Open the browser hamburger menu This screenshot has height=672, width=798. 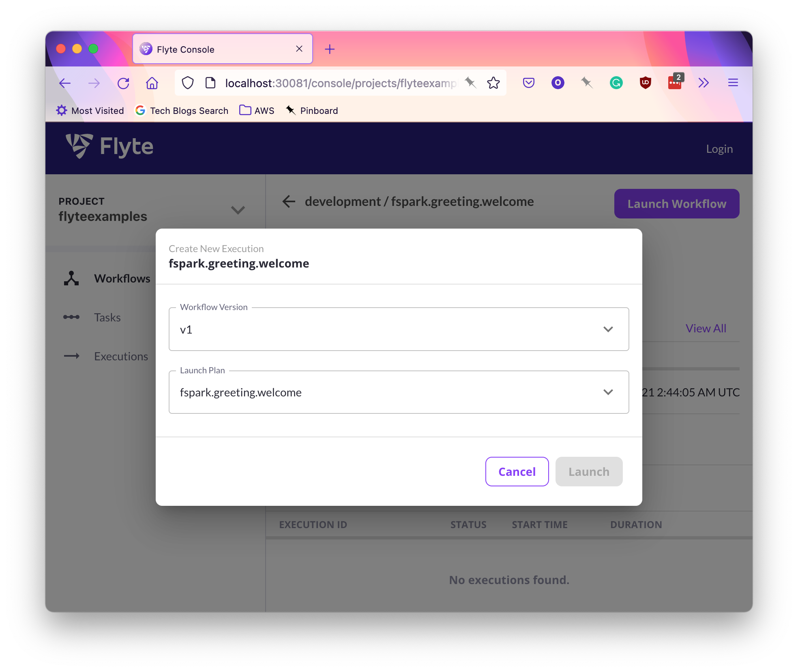coord(733,83)
